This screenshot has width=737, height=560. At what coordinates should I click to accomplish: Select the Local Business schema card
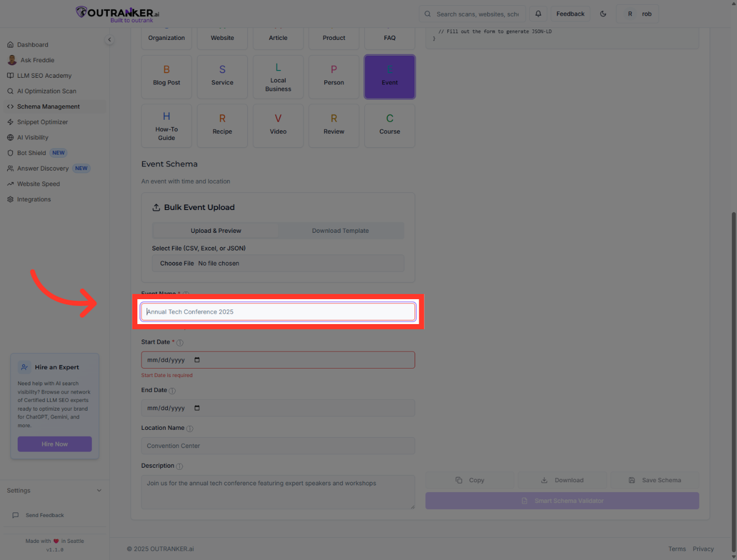point(278,77)
